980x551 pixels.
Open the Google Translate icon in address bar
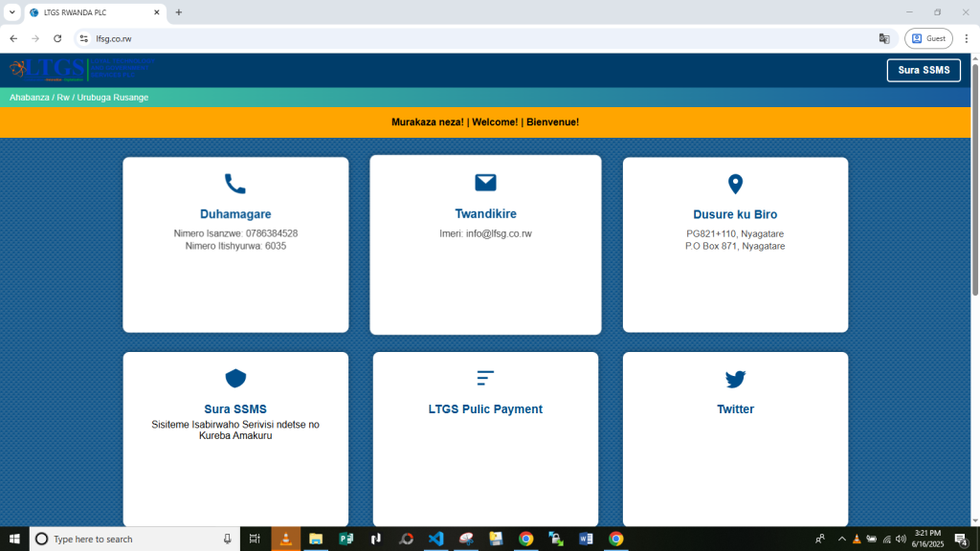[x=883, y=38]
